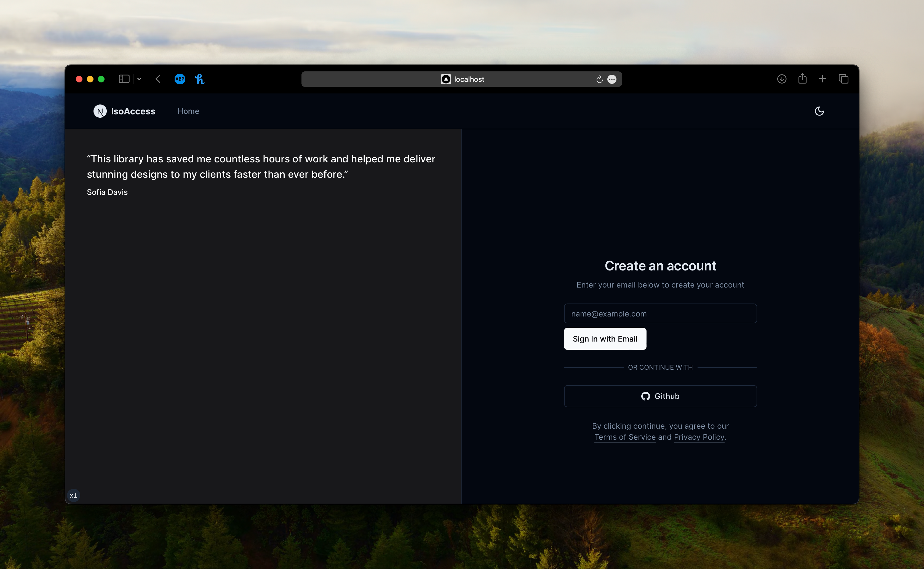Reload the localhost page
The image size is (924, 569).
[599, 79]
